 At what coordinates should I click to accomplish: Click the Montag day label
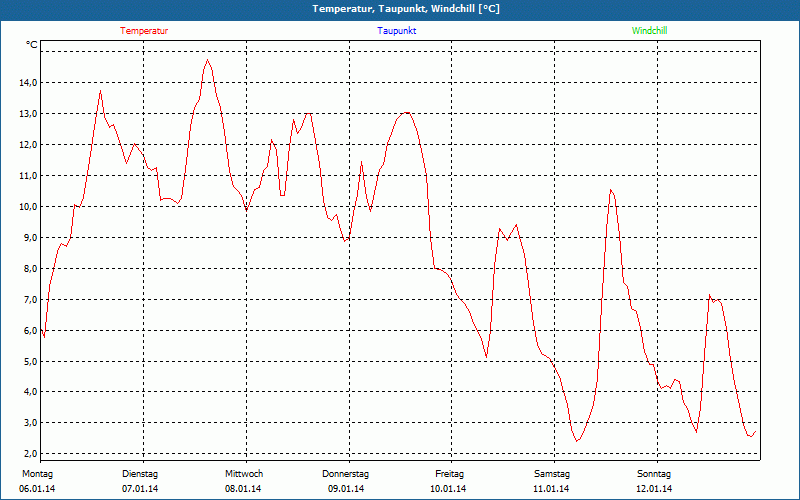pyautogui.click(x=37, y=474)
